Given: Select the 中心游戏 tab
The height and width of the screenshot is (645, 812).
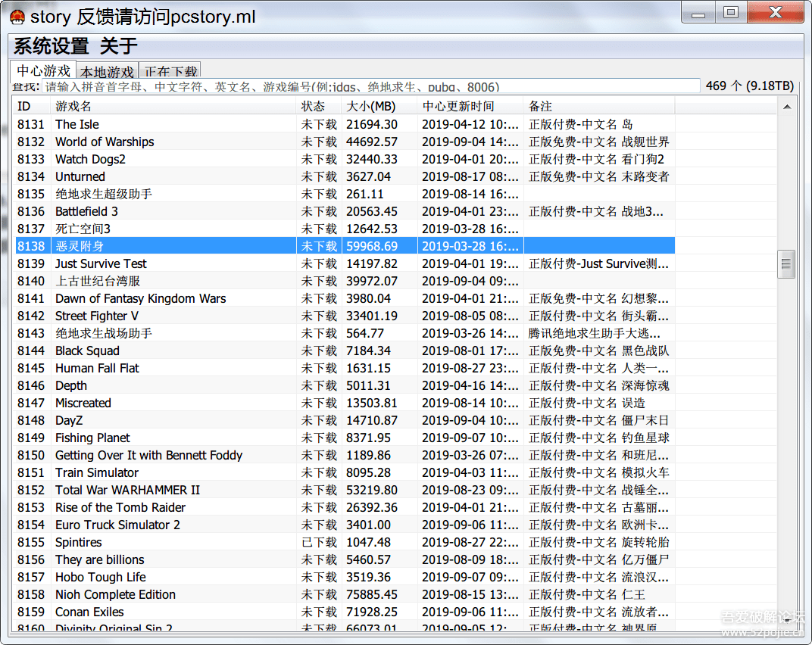Looking at the screenshot, I should tap(44, 70).
